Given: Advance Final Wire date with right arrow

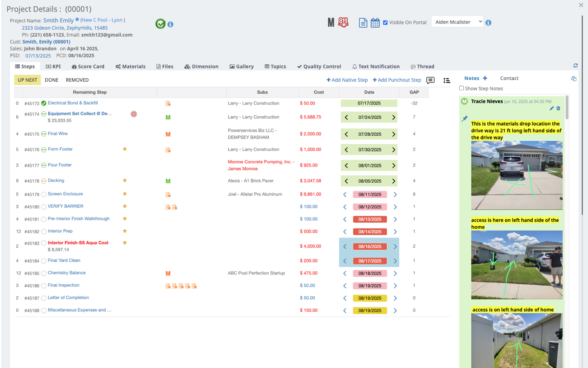Looking at the screenshot, I should (393, 134).
